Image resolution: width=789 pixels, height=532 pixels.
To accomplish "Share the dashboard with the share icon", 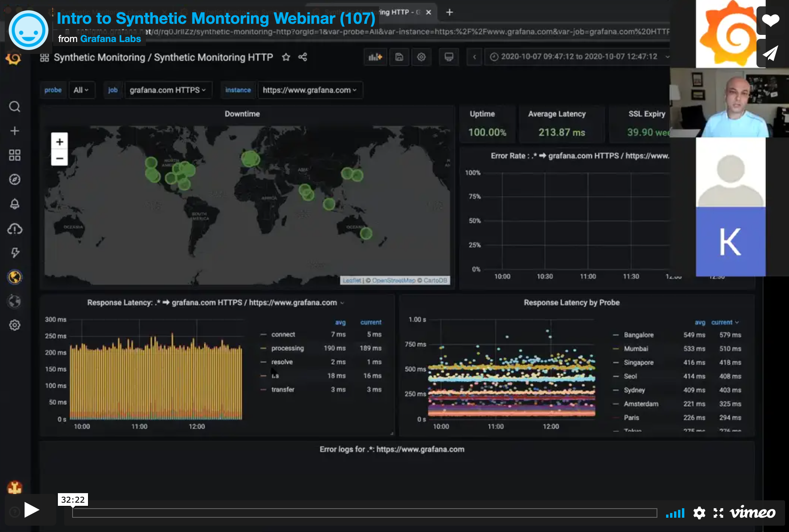I will pos(303,57).
